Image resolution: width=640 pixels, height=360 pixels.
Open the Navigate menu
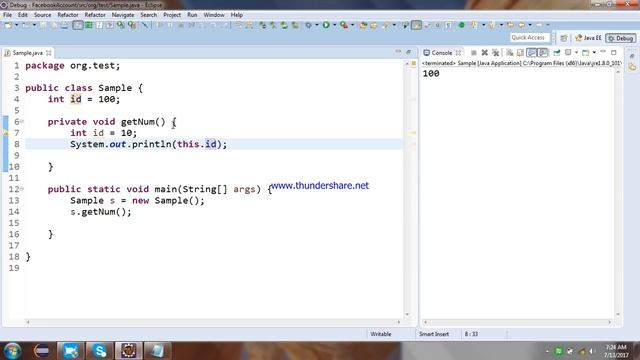123,15
